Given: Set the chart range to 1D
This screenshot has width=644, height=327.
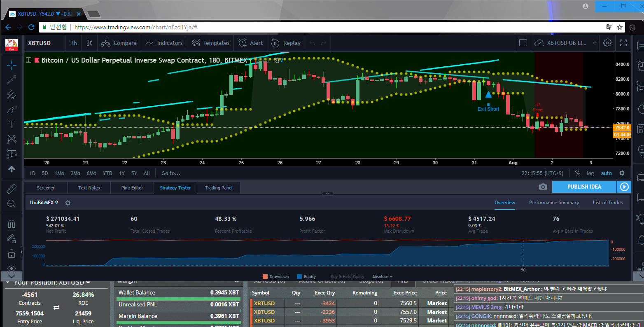Looking at the screenshot, I should 33,173.
